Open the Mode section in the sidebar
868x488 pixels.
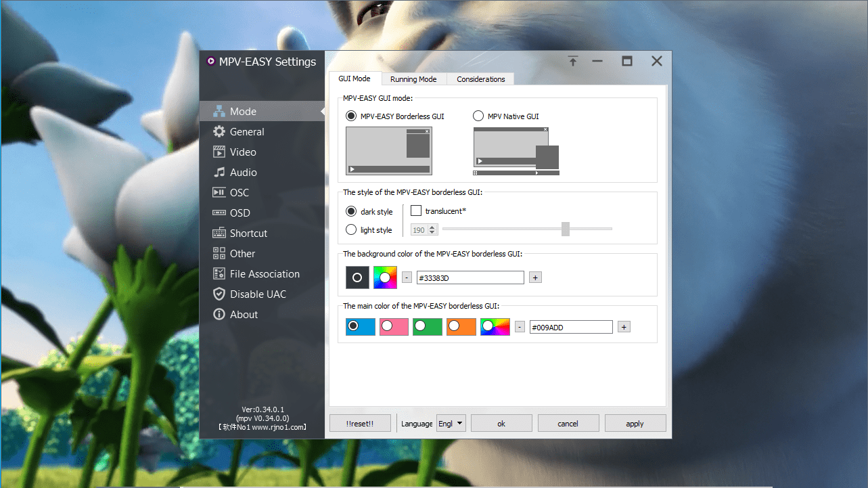click(x=262, y=112)
